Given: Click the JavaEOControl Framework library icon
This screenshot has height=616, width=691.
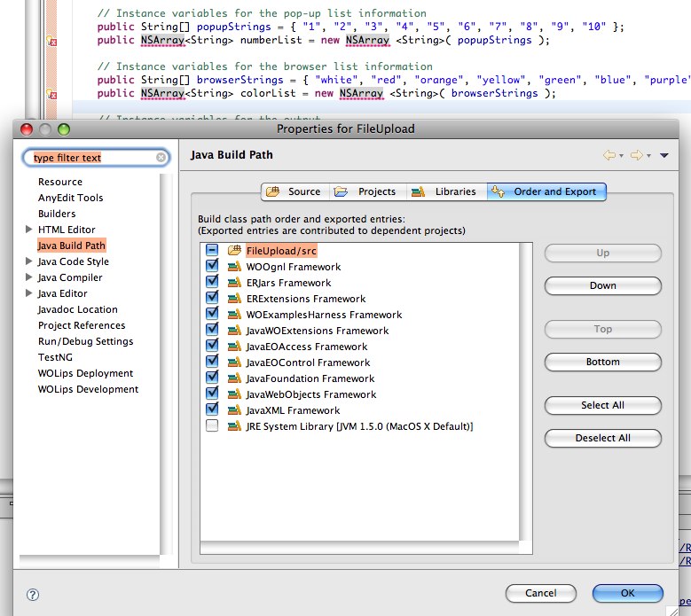Looking at the screenshot, I should coord(234,363).
